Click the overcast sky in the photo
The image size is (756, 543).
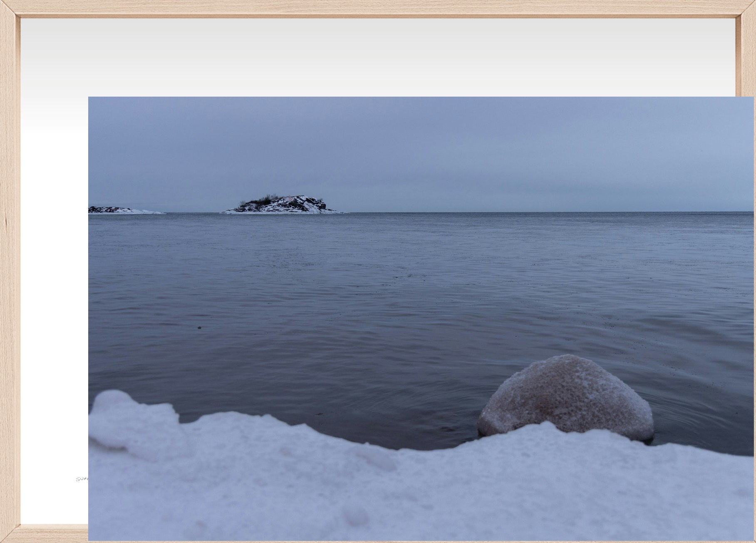[x=416, y=146]
